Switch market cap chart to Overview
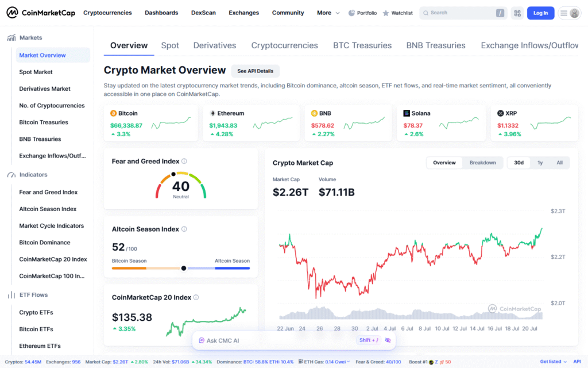This screenshot has height=368, width=588. tap(444, 163)
